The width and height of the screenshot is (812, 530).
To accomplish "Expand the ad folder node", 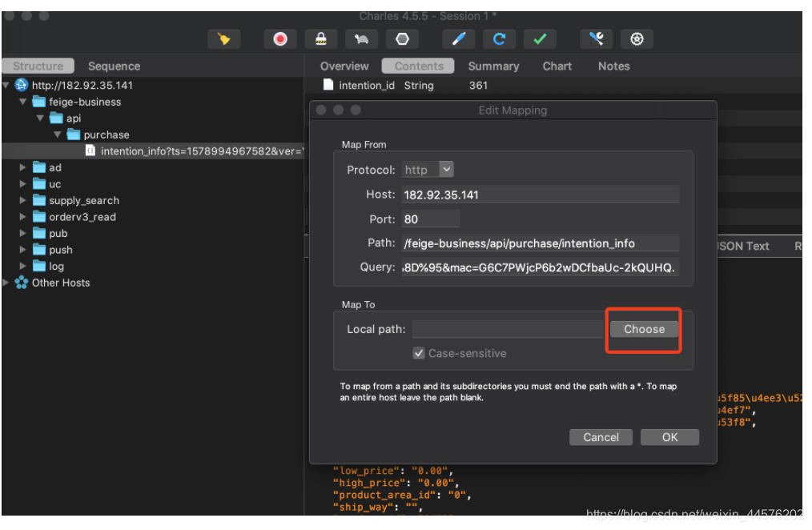I will tap(22, 167).
